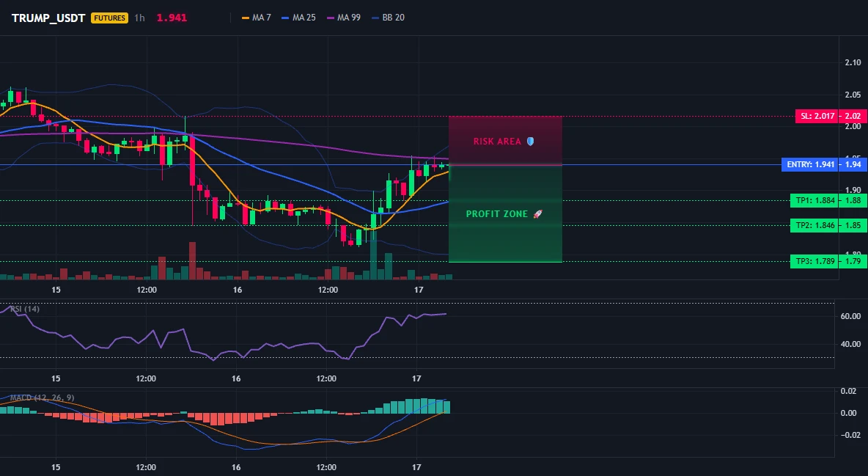Toggle the MA 7 legend item
The height and width of the screenshot is (476, 868).
257,18
